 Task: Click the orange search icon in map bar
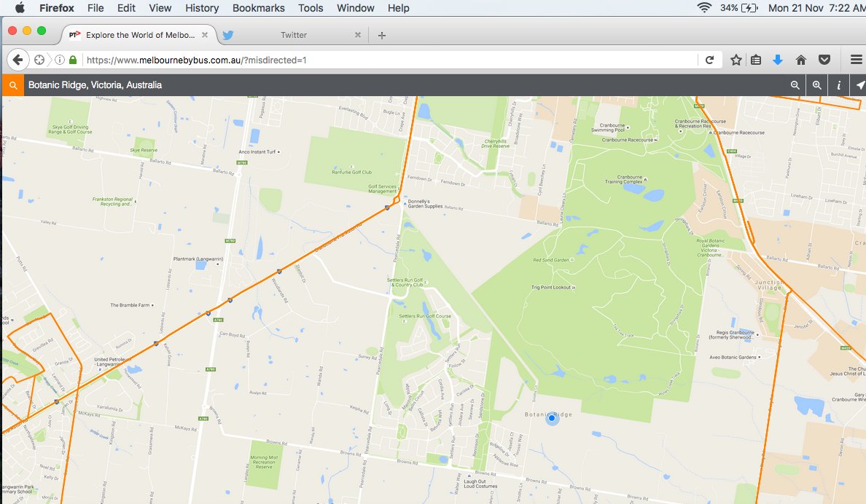(x=12, y=85)
